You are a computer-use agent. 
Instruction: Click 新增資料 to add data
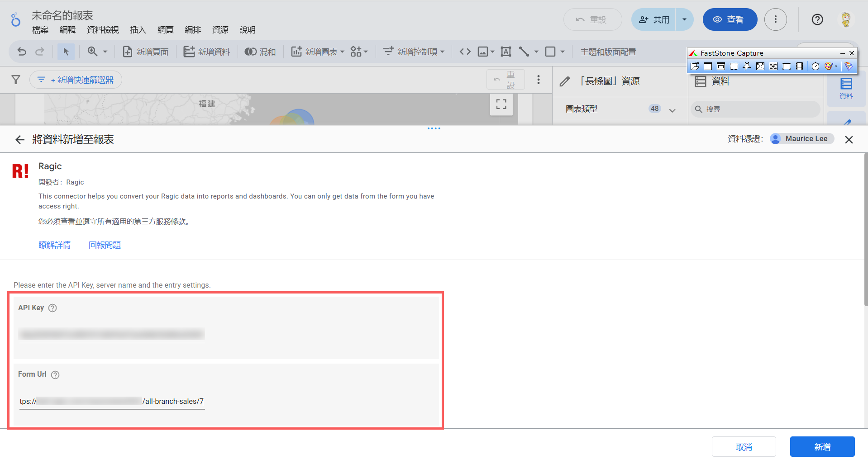[x=207, y=52]
